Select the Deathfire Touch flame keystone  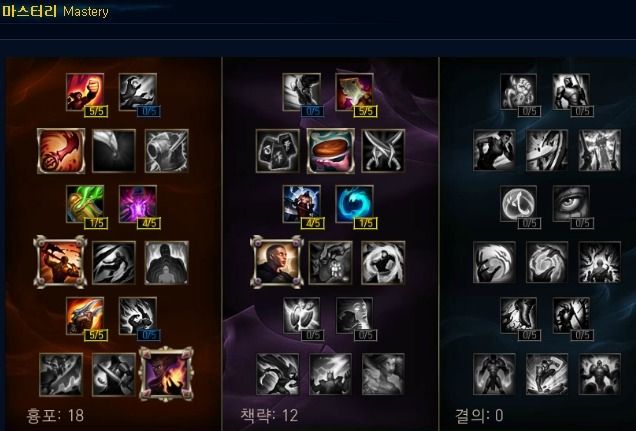(x=166, y=374)
